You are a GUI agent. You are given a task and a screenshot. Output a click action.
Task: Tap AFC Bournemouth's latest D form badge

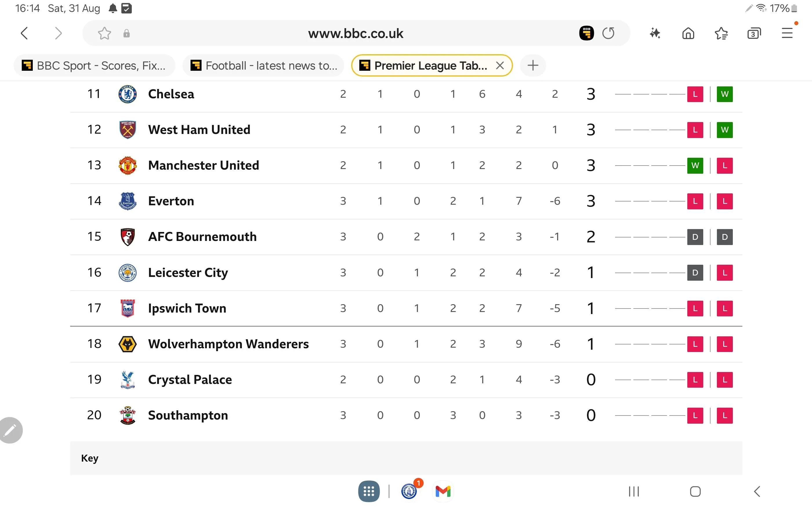click(725, 237)
